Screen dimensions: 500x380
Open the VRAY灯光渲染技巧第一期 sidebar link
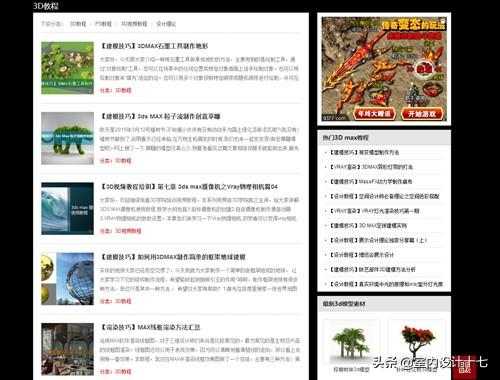pyautogui.click(x=374, y=211)
